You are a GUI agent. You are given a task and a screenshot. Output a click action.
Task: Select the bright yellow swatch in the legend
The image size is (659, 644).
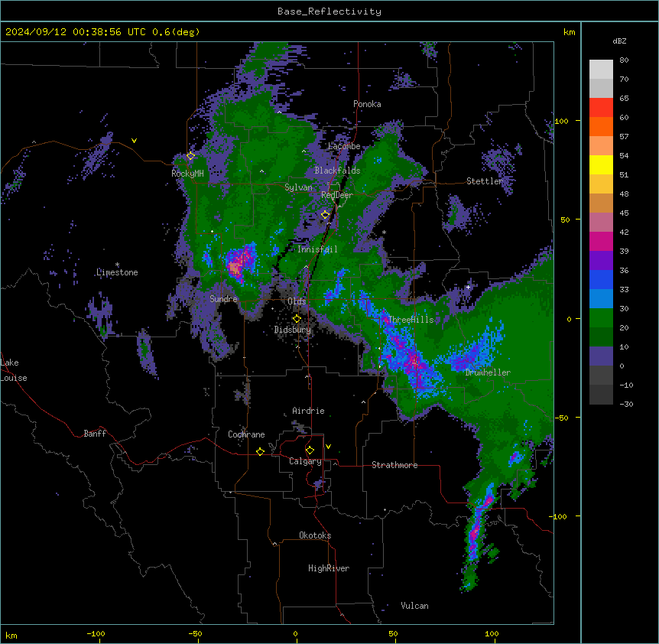[x=601, y=164]
